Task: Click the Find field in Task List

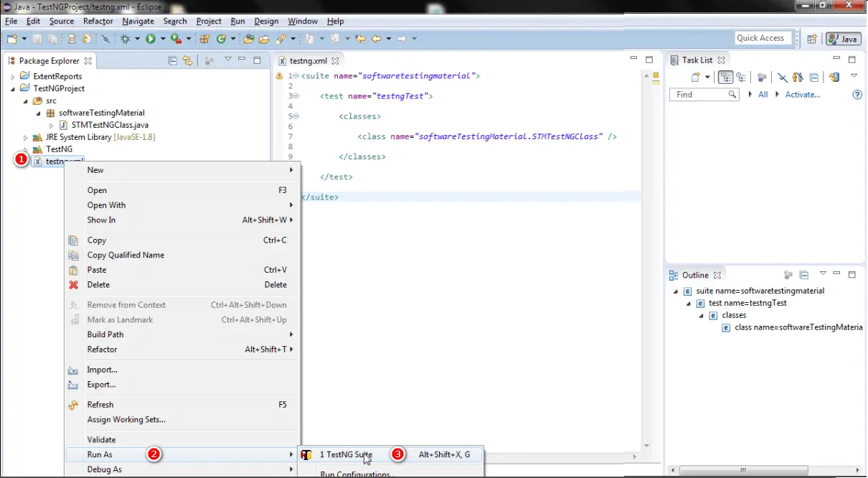Action: [704, 95]
